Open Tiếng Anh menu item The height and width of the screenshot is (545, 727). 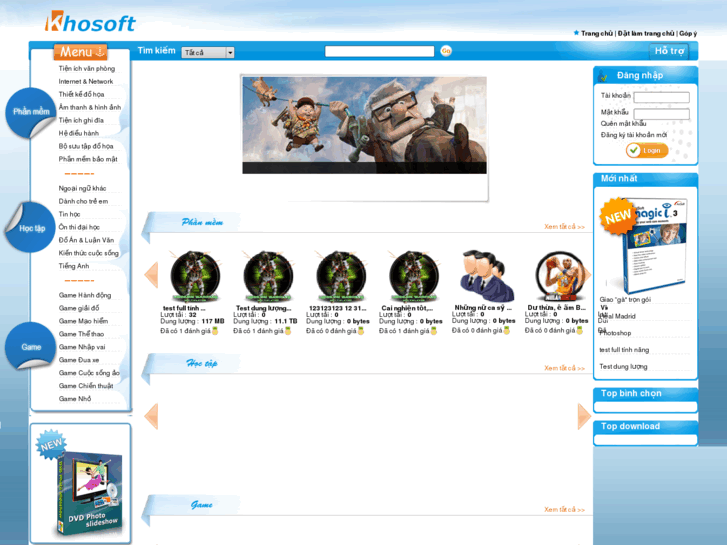tap(74, 266)
